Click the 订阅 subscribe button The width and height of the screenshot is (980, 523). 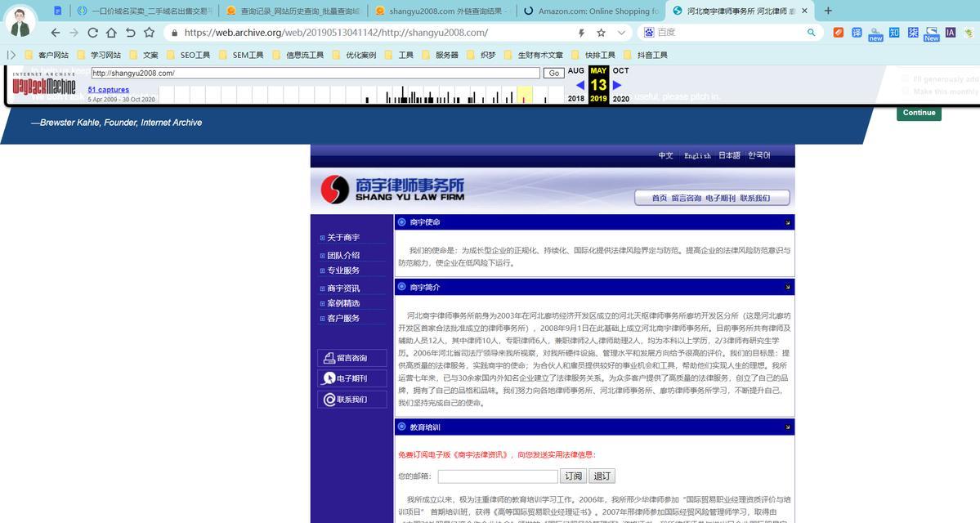(573, 476)
